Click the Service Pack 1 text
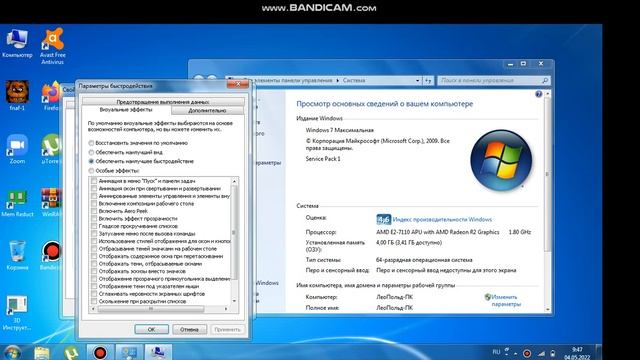The height and width of the screenshot is (360, 640). point(323,159)
